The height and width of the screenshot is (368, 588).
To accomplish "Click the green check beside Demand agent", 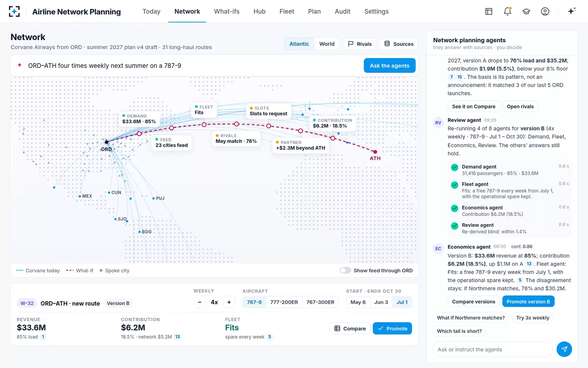I will [x=454, y=167].
